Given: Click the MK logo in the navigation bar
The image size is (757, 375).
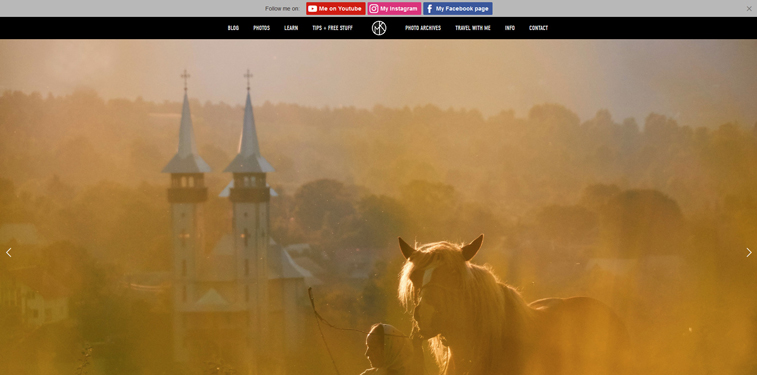Looking at the screenshot, I should tap(379, 28).
